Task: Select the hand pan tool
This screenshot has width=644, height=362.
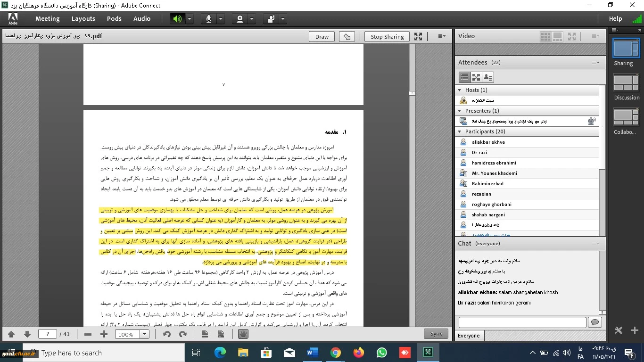Action: coord(243,334)
